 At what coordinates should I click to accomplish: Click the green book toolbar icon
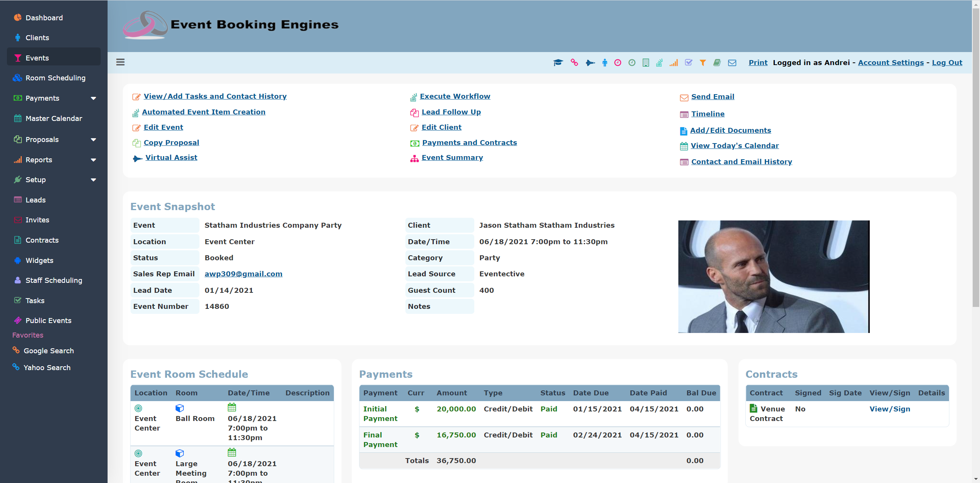(717, 63)
